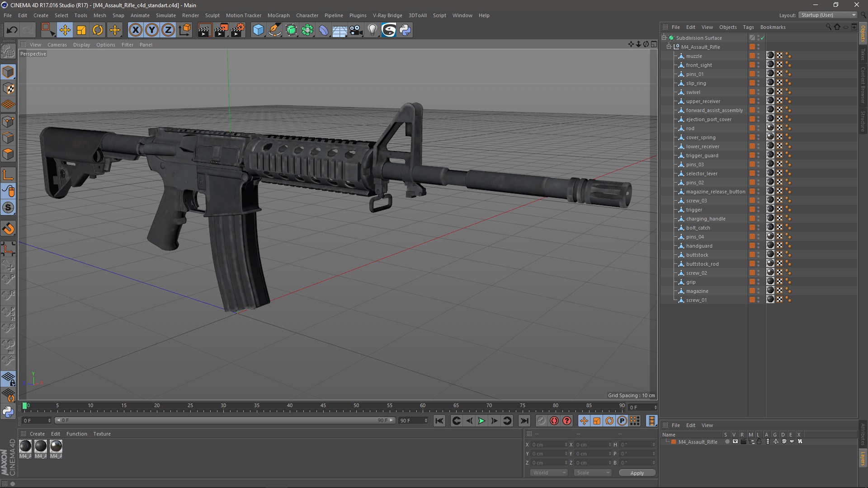Toggle visibility dots for handguard object
Screen dimensions: 868x488
pyautogui.click(x=759, y=246)
